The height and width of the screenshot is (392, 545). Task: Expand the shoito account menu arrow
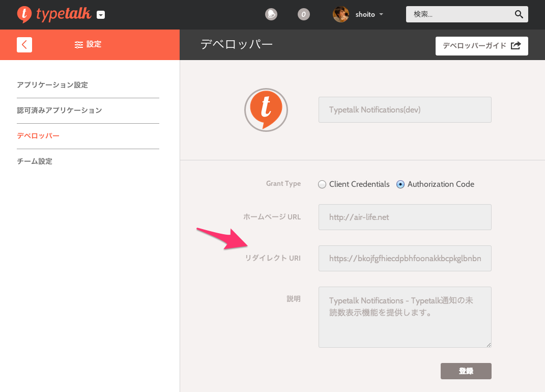(381, 15)
